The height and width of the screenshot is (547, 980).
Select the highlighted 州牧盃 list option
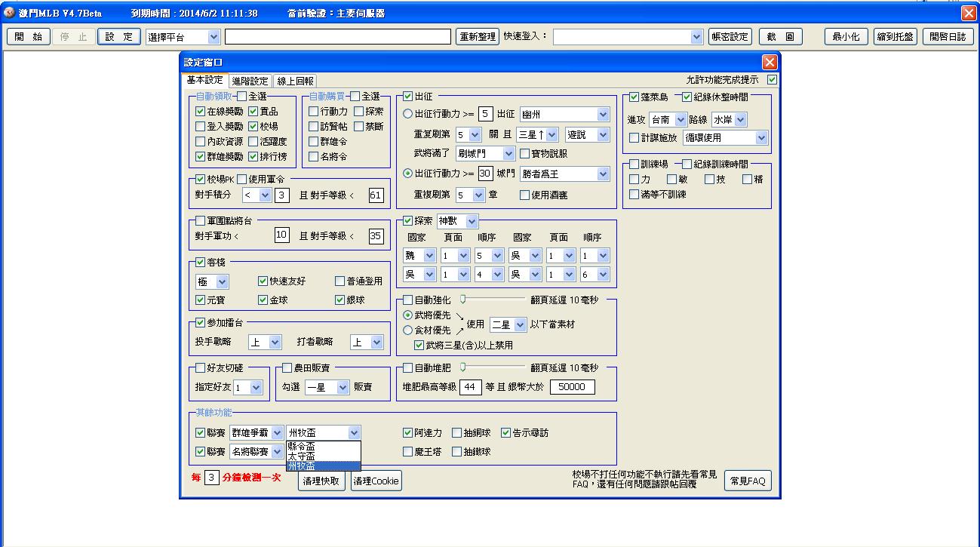324,466
